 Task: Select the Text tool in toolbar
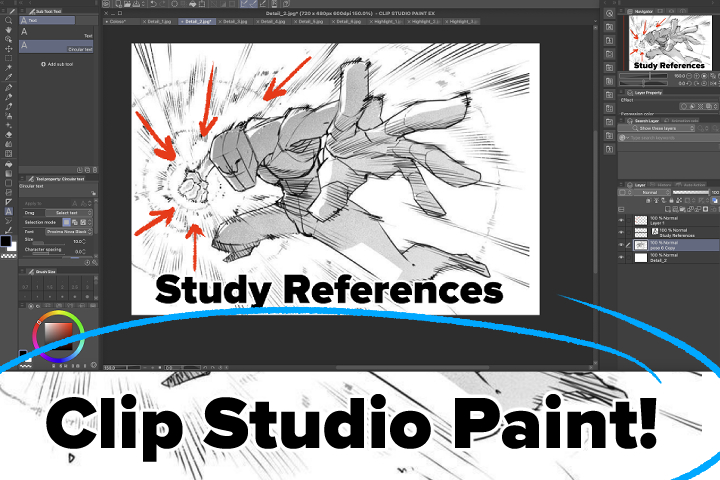(x=8, y=211)
